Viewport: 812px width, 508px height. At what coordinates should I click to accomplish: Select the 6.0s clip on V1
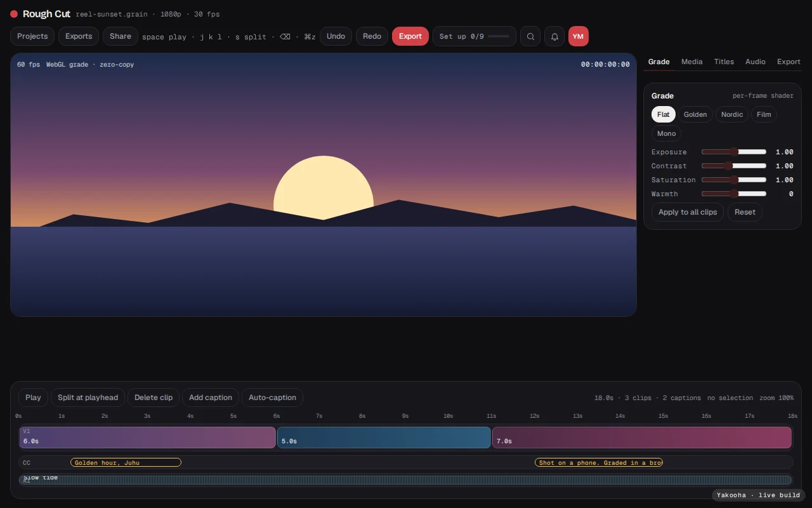pyautogui.click(x=148, y=438)
